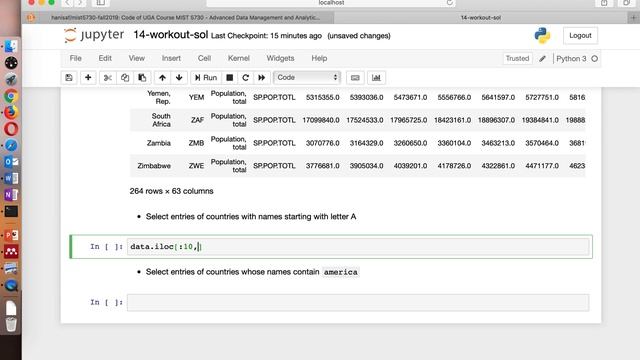This screenshot has width=640, height=360.
Task: Click the america code text in markdown
Action: 340,272
